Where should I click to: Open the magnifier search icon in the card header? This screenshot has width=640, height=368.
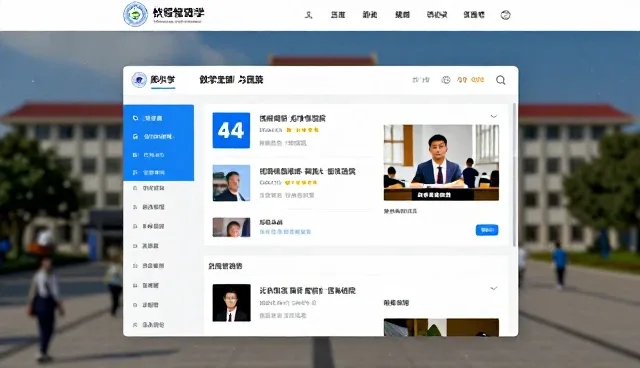(x=500, y=80)
